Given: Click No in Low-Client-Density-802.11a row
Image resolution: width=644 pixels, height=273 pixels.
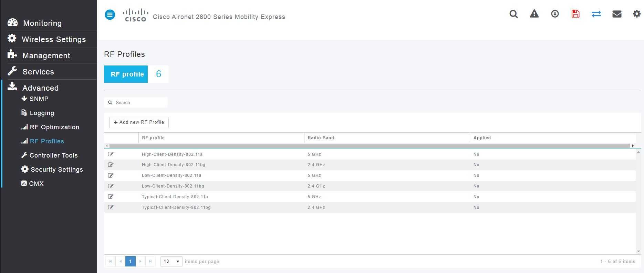Looking at the screenshot, I should point(476,175).
